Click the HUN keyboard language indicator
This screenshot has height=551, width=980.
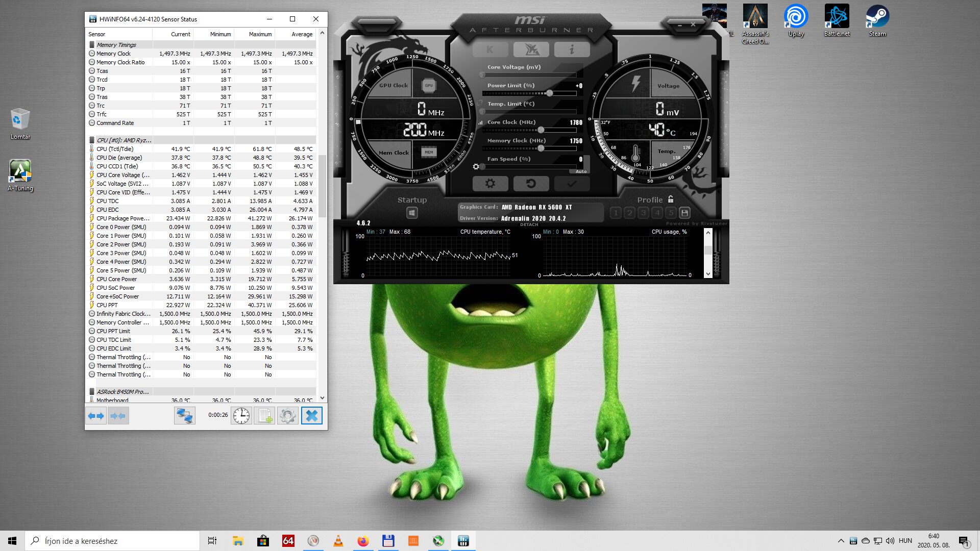point(905,541)
